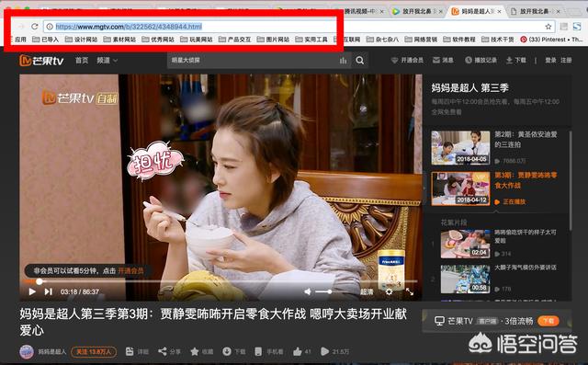The image size is (588, 365).
Task: Click the video progress bar
Action: pyautogui.click(x=220, y=281)
